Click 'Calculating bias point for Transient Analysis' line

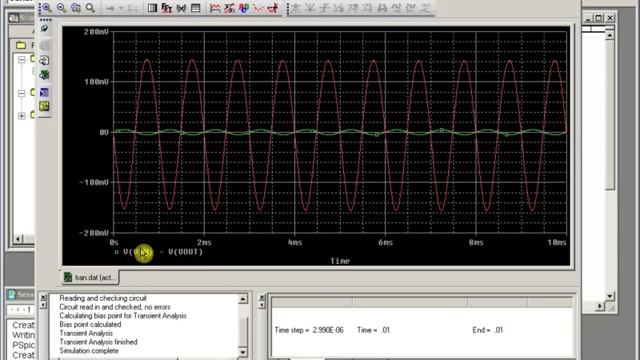coord(123,316)
